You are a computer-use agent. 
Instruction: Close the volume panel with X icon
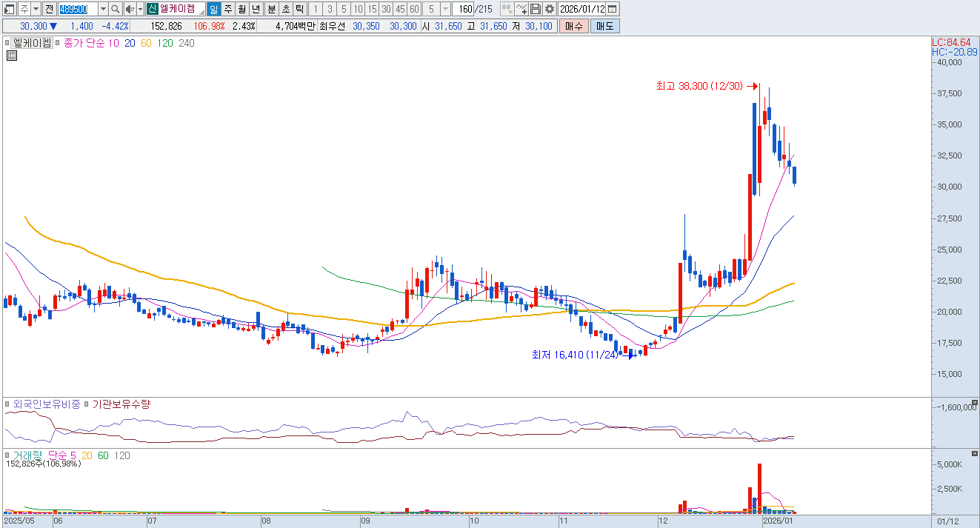point(974,452)
